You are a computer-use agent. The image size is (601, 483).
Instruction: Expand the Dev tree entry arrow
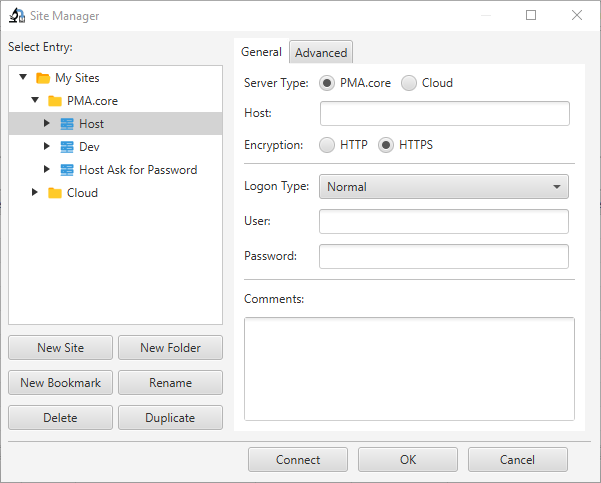point(46,147)
